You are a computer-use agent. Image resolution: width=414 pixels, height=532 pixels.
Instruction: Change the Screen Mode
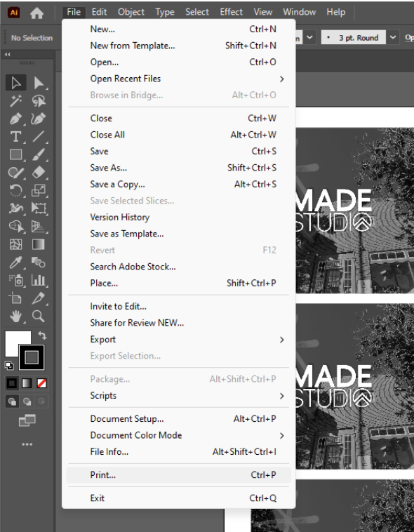point(27,420)
